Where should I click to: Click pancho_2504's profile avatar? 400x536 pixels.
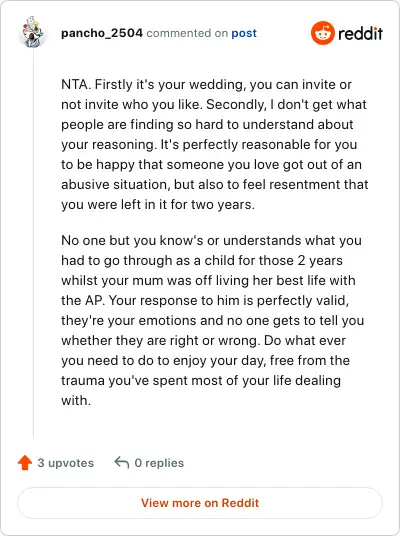tap(33, 32)
